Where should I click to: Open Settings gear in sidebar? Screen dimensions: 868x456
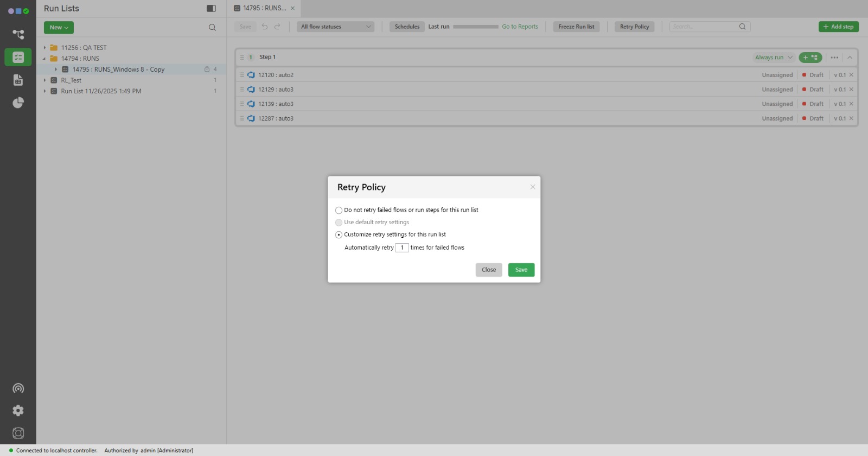click(18, 410)
